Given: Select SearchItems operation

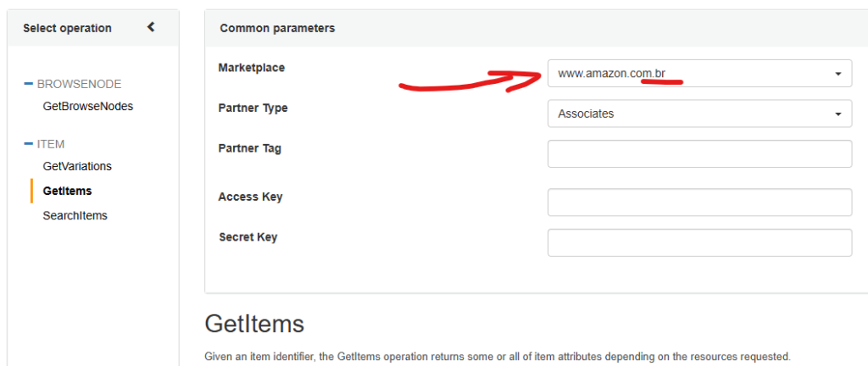Looking at the screenshot, I should click(x=75, y=216).
